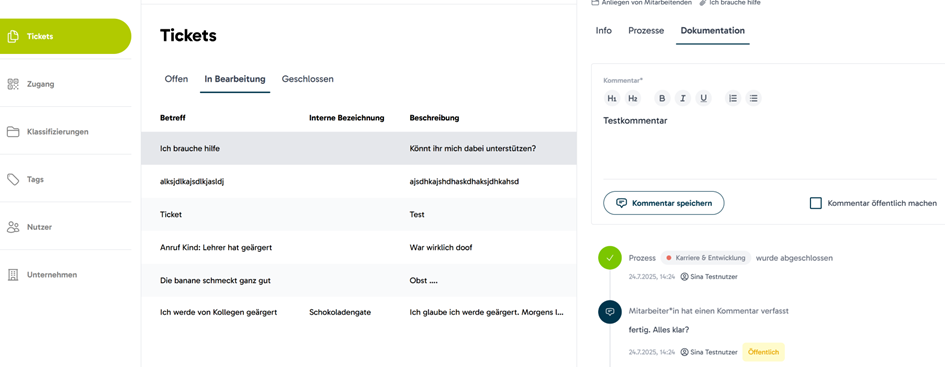Insert numbered list in comment
945x367 pixels.
click(733, 98)
